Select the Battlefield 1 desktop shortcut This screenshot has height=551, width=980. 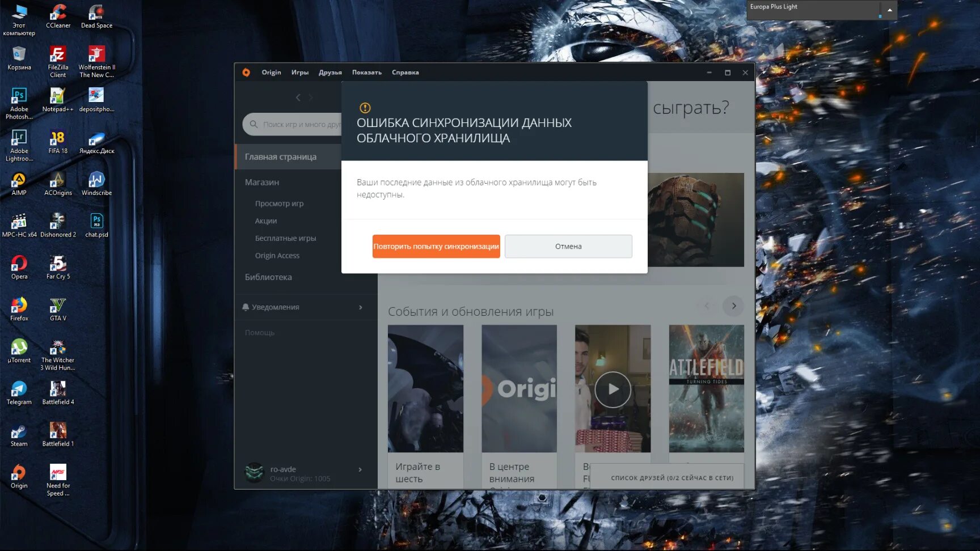(58, 435)
